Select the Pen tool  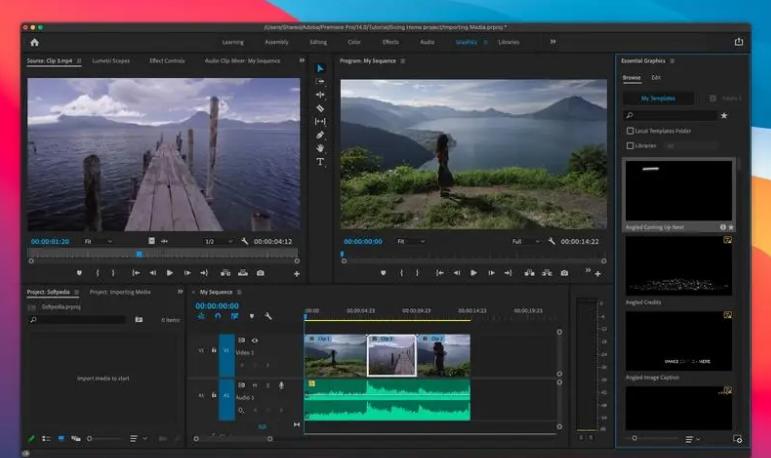[320, 135]
